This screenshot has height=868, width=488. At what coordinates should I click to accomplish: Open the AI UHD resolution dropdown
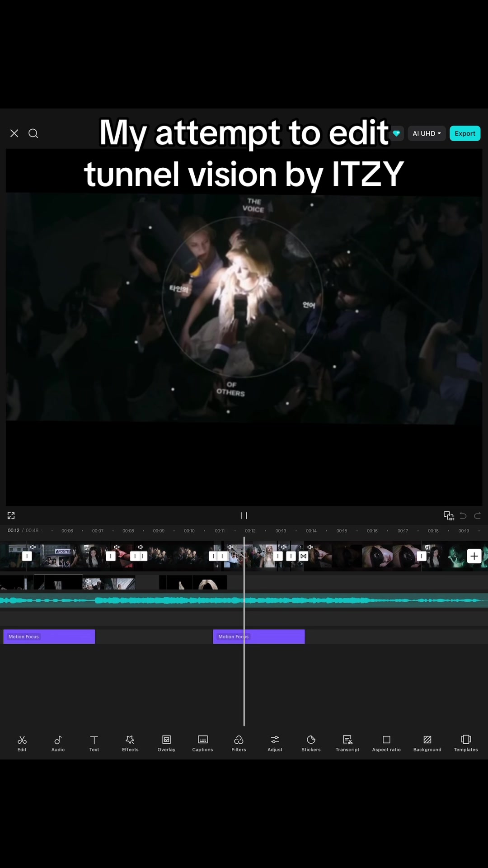(x=427, y=133)
